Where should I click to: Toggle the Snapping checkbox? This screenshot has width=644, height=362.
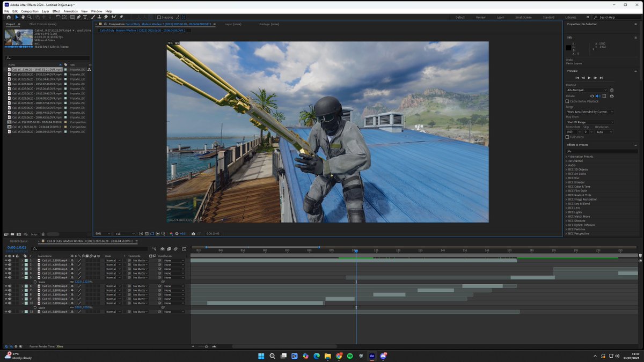[159, 17]
